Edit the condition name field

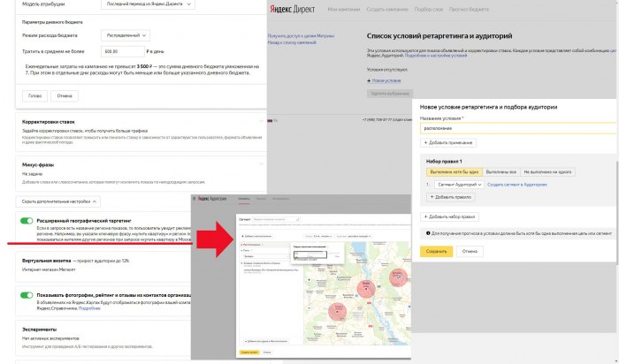point(518,128)
